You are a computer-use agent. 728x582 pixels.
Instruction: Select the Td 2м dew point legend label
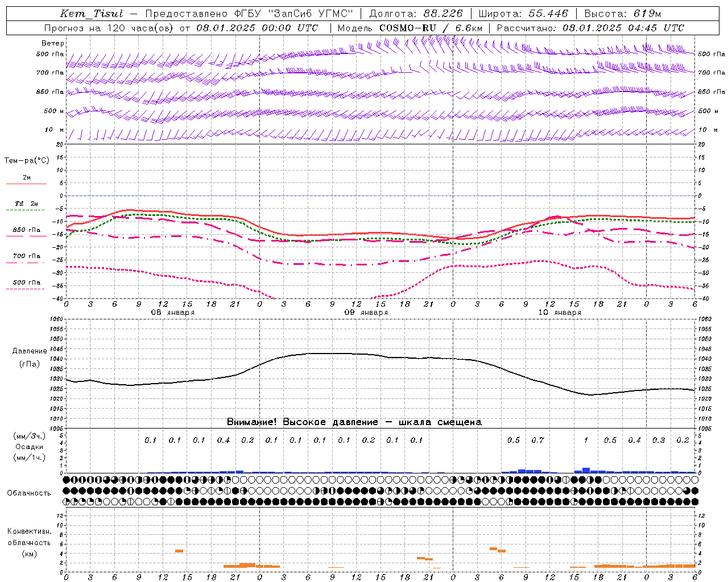(x=27, y=203)
